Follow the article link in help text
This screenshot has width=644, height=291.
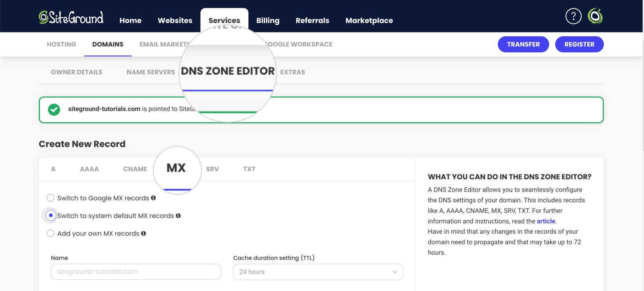click(x=546, y=221)
